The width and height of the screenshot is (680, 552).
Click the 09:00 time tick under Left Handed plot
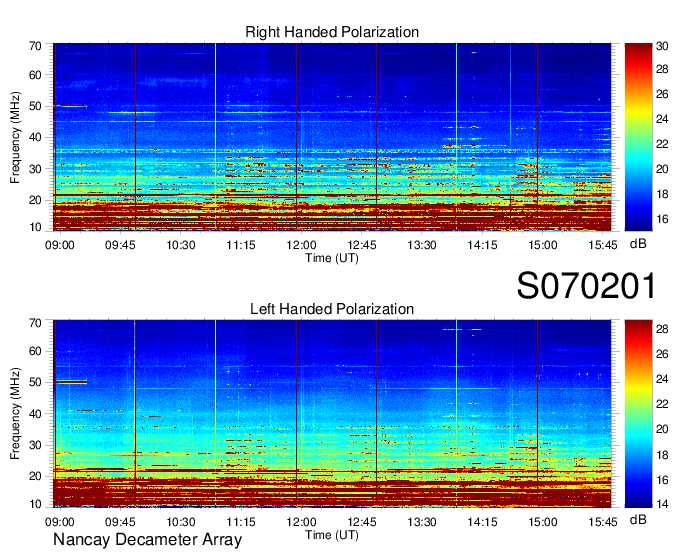59,522
